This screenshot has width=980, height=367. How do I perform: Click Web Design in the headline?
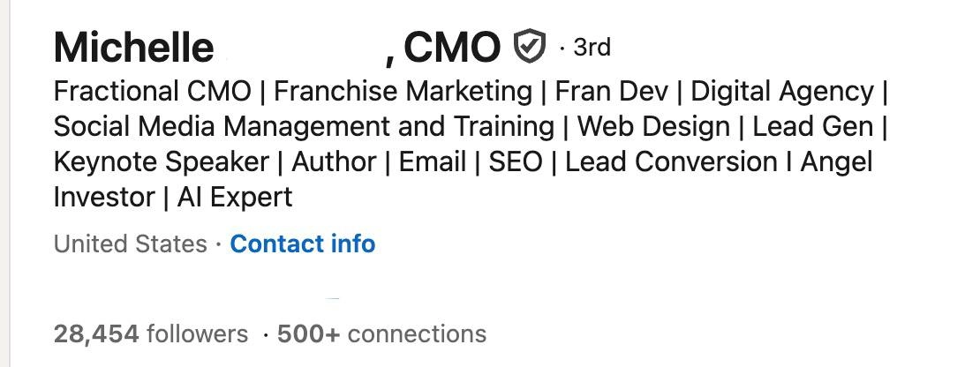[653, 127]
